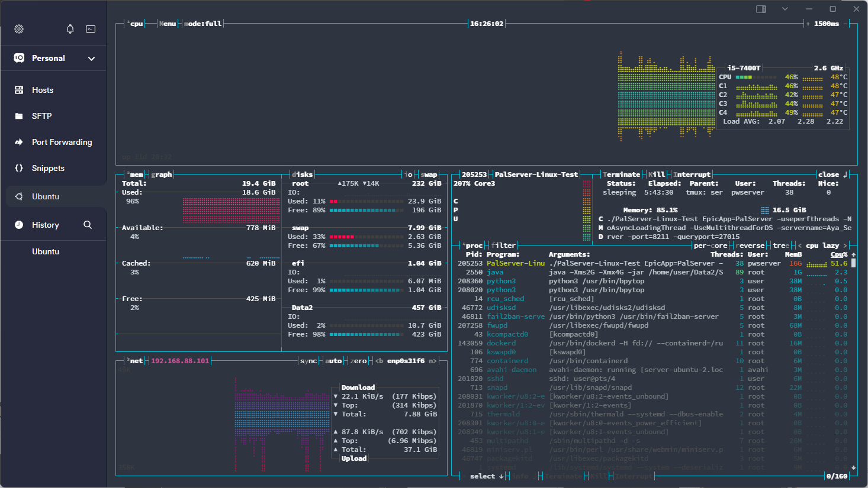Click the Personal vault icon
This screenshot has width=868, height=488.
click(x=19, y=58)
